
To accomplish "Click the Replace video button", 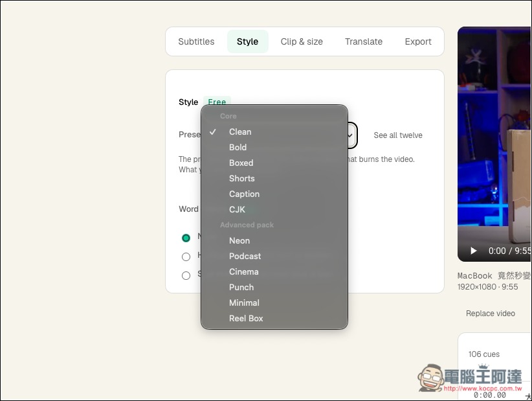I will click(491, 314).
